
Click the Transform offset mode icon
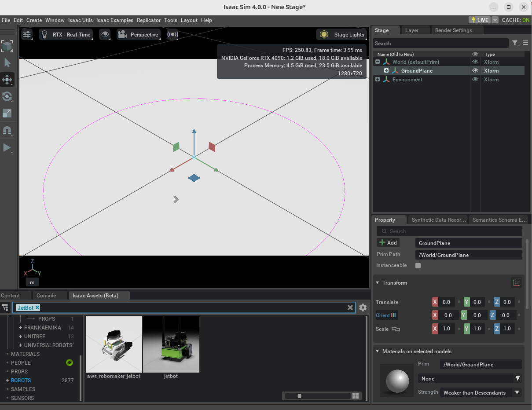517,283
